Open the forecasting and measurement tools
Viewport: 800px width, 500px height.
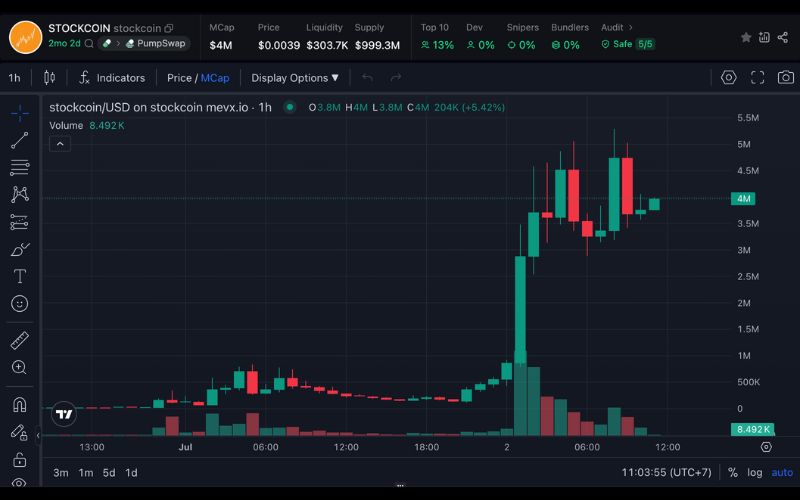pos(19,222)
